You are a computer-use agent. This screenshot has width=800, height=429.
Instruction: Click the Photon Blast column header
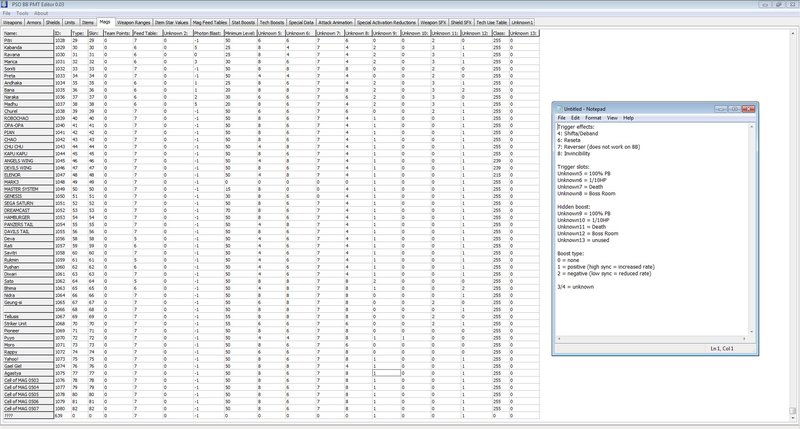point(208,33)
